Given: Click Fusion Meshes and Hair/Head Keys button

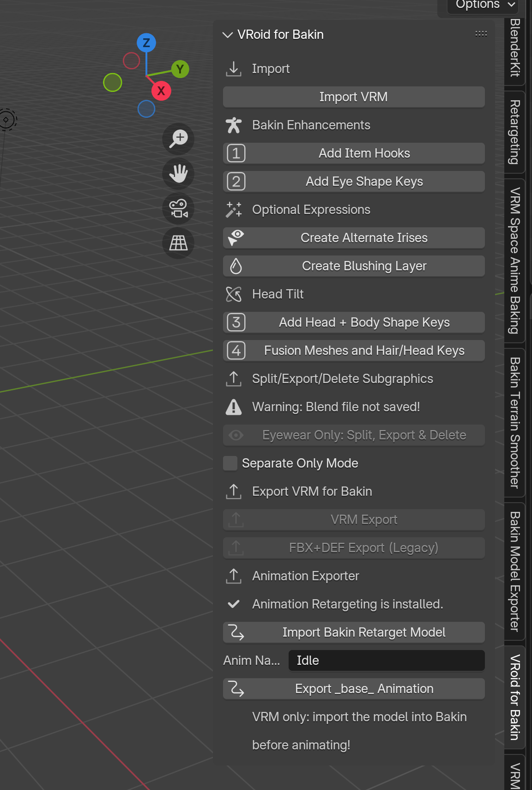Looking at the screenshot, I should [x=354, y=351].
